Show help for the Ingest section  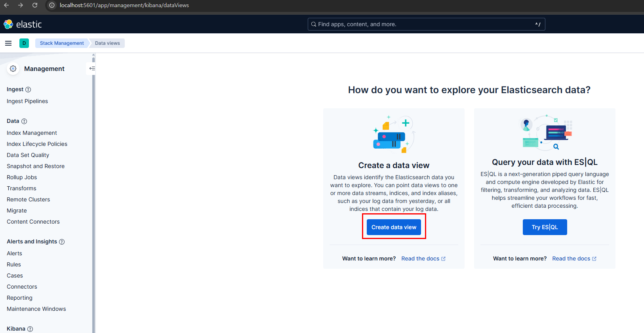pyautogui.click(x=28, y=90)
